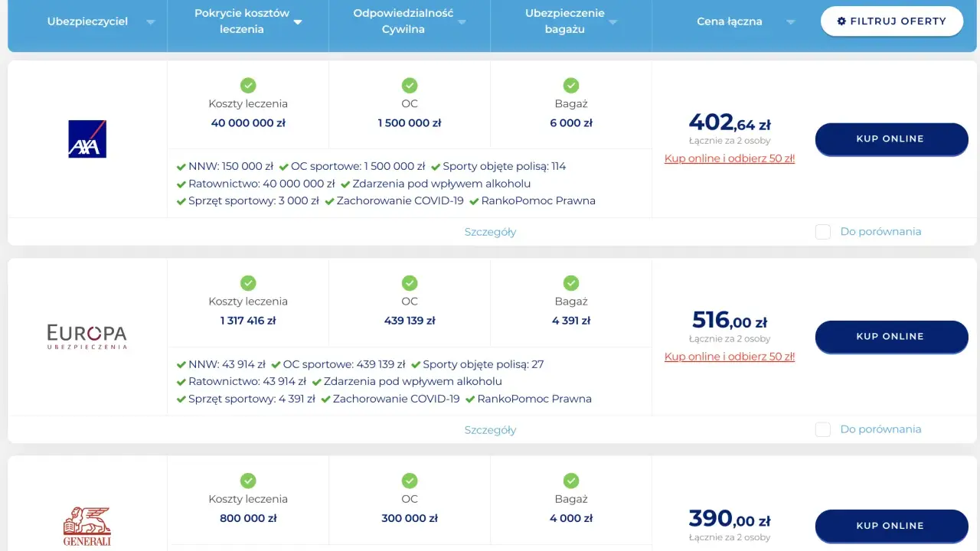The width and height of the screenshot is (980, 551).
Task: Click AXA OC sportowe: 1 500 000 zł text
Action: [358, 167]
